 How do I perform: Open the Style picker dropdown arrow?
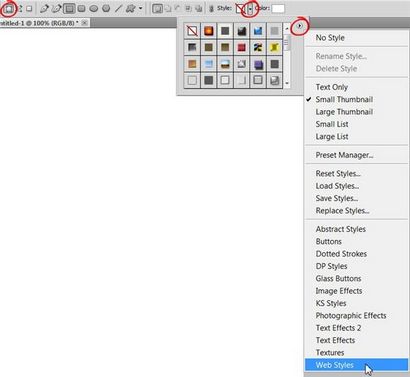(x=250, y=9)
